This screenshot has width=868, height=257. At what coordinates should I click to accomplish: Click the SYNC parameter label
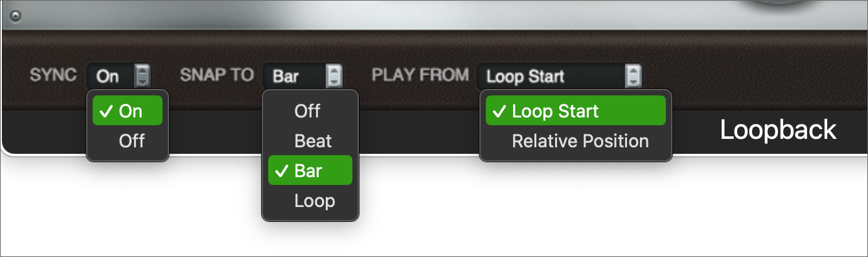point(53,75)
